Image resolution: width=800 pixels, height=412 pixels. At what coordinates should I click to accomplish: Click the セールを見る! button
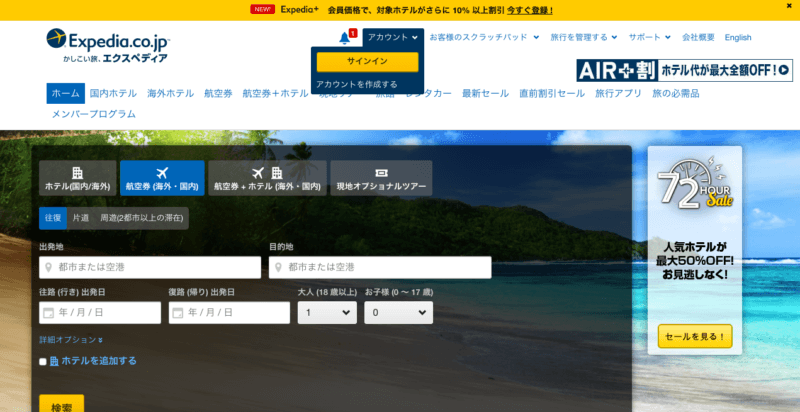pyautogui.click(x=695, y=337)
